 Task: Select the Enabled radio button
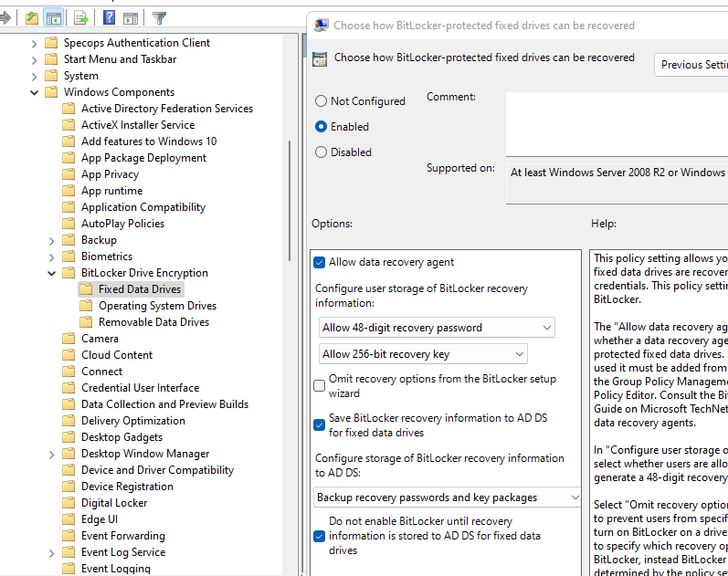tap(321, 127)
